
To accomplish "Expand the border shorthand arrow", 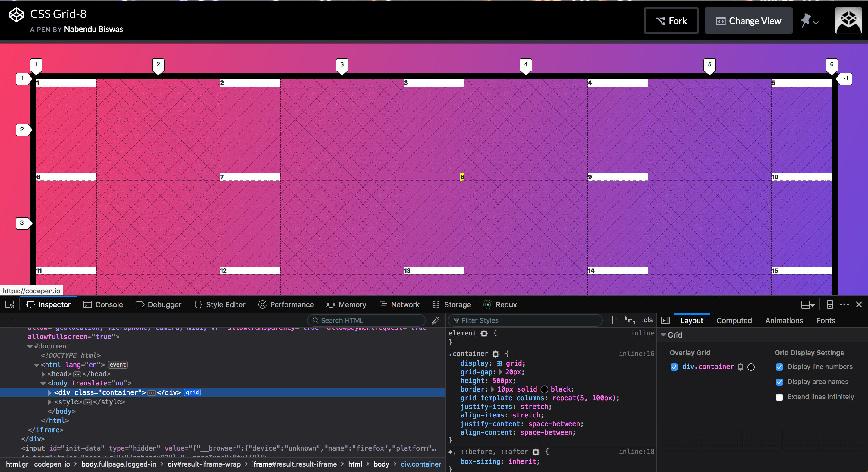I will [x=493, y=389].
